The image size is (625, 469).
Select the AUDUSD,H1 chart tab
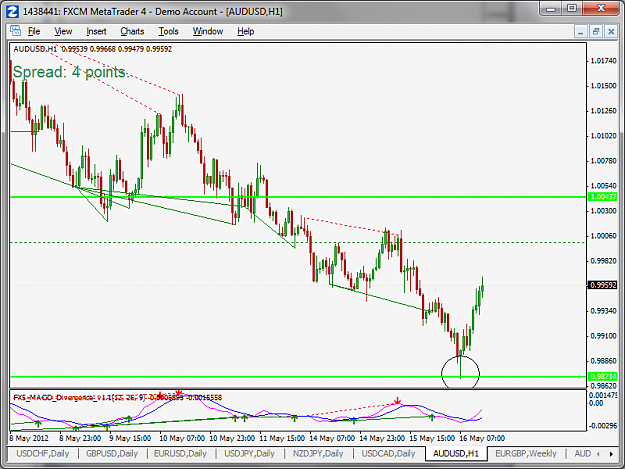click(456, 453)
